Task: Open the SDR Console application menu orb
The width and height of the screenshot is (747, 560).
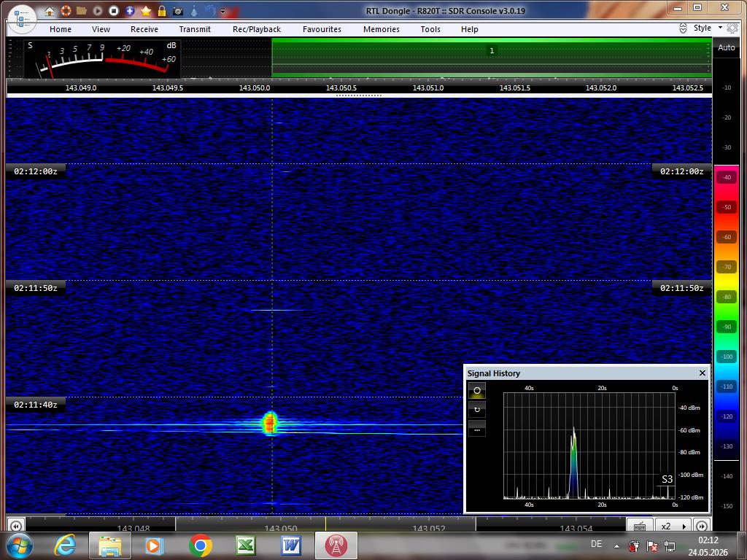Action: pos(22,20)
